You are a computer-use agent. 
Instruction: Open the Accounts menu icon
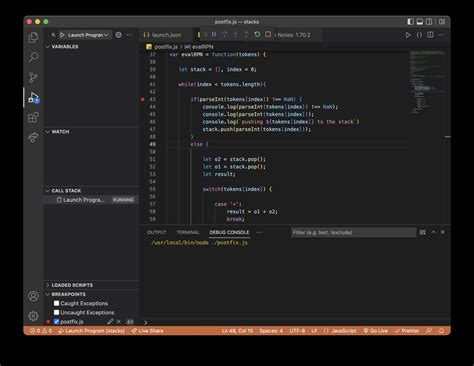point(33,296)
